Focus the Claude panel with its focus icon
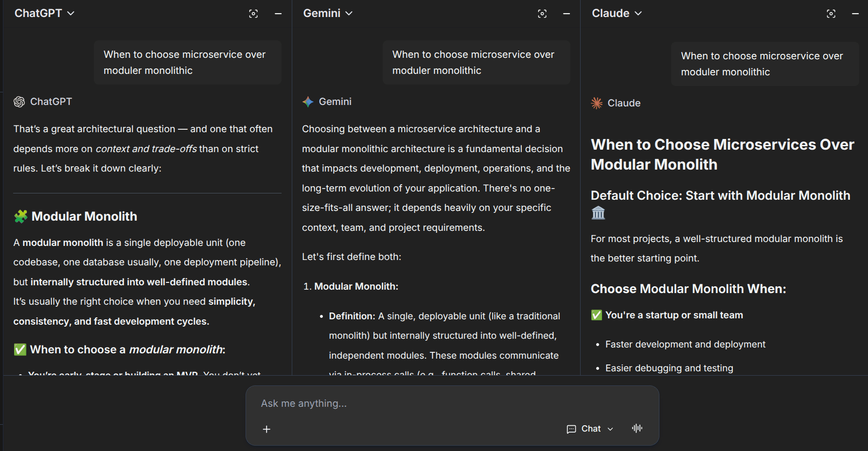The height and width of the screenshot is (451, 868). (x=831, y=14)
